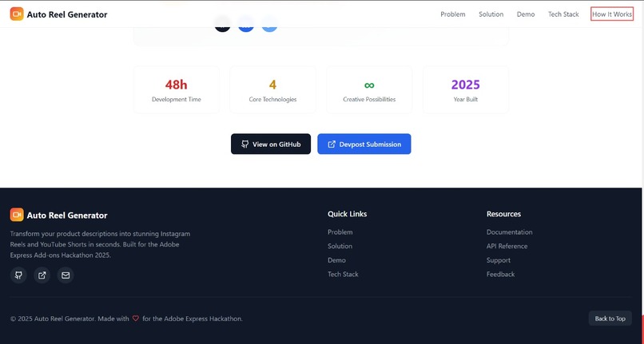644x344 pixels.
Task: Open Support under Resources
Action: (x=499, y=260)
